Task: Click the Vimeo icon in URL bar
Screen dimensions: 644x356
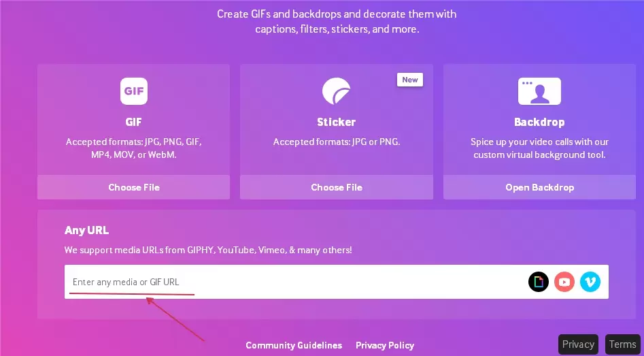Action: (x=590, y=282)
